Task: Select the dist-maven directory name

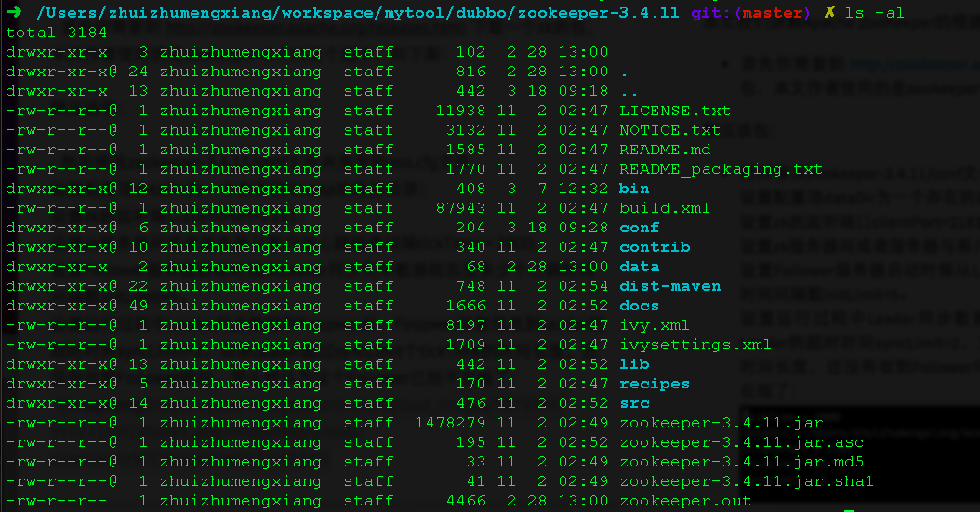Action: tap(670, 286)
